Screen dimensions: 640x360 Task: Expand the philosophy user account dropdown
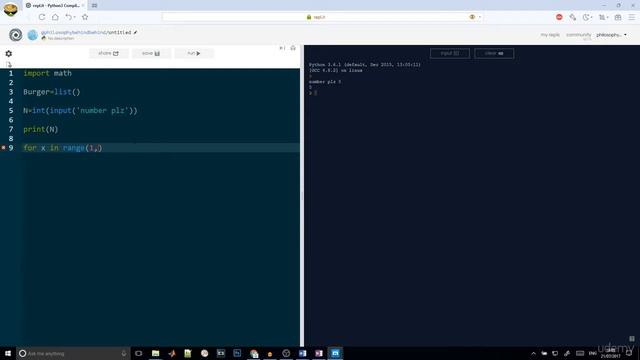pyautogui.click(x=611, y=35)
